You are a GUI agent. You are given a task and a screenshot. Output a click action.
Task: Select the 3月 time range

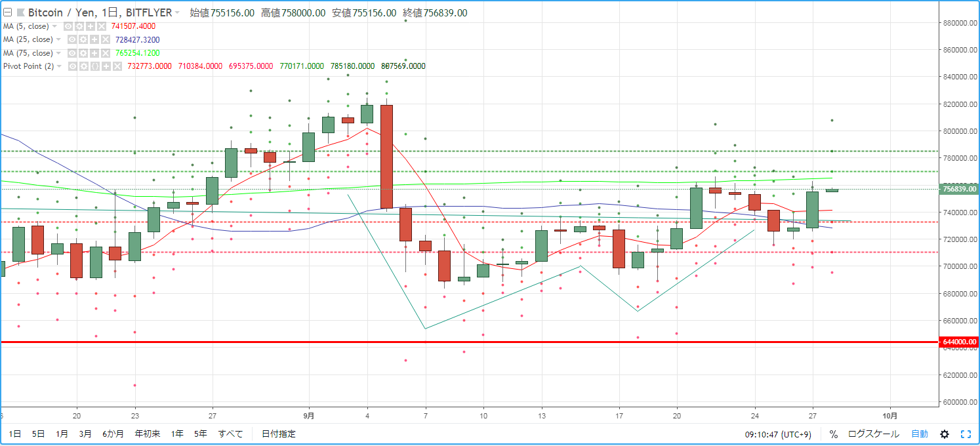85,434
